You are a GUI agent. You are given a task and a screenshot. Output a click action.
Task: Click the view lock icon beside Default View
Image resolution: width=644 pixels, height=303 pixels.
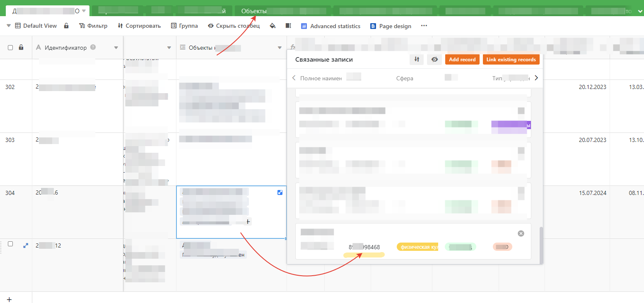click(x=66, y=26)
